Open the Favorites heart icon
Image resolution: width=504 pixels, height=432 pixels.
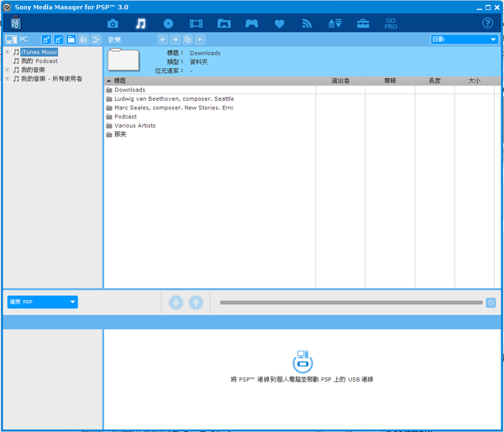(280, 24)
